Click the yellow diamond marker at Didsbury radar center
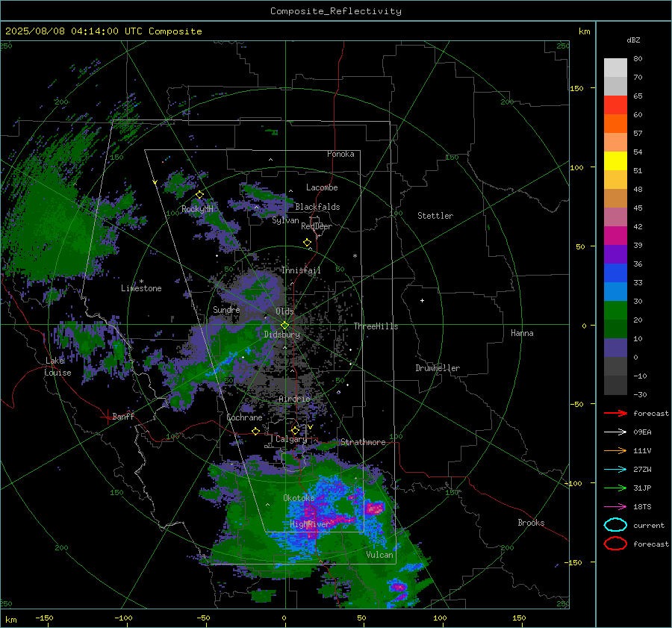This screenshot has width=672, height=628. [x=284, y=326]
